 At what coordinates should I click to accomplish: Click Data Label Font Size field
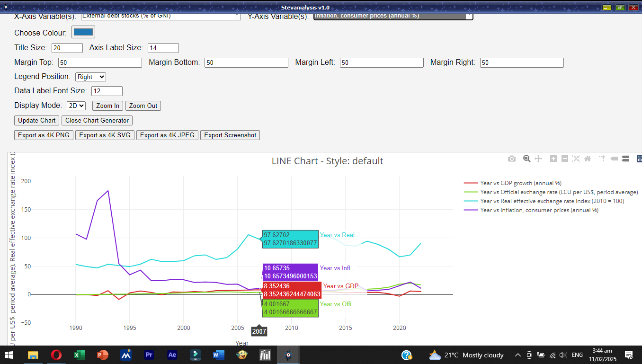coord(107,91)
